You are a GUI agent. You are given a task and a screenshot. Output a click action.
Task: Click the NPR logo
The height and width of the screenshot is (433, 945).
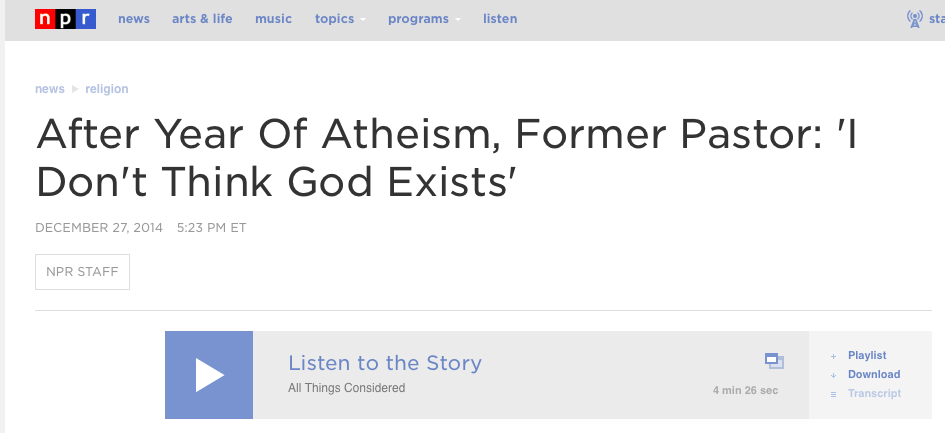[65, 19]
